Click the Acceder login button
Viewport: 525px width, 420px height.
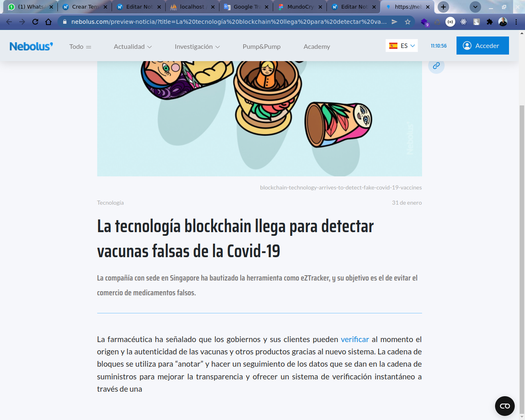click(x=482, y=46)
